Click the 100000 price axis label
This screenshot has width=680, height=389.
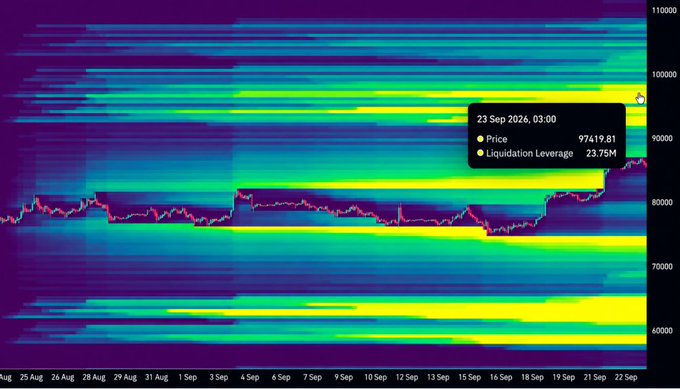pos(664,75)
